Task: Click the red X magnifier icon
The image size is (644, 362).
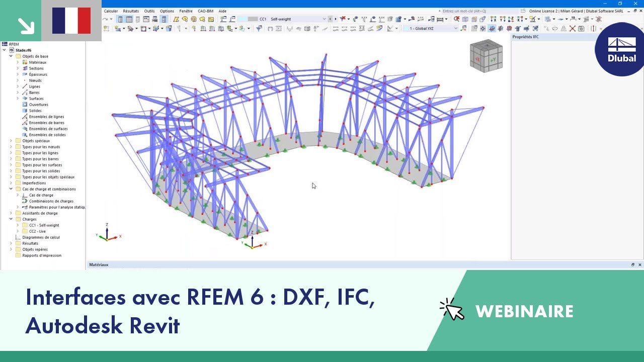Action: [x=456, y=19]
